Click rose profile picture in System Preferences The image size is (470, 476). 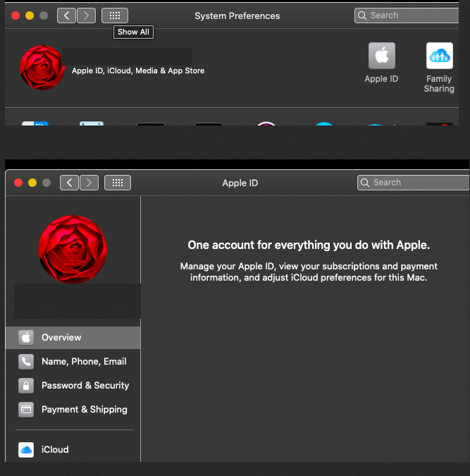pos(42,68)
